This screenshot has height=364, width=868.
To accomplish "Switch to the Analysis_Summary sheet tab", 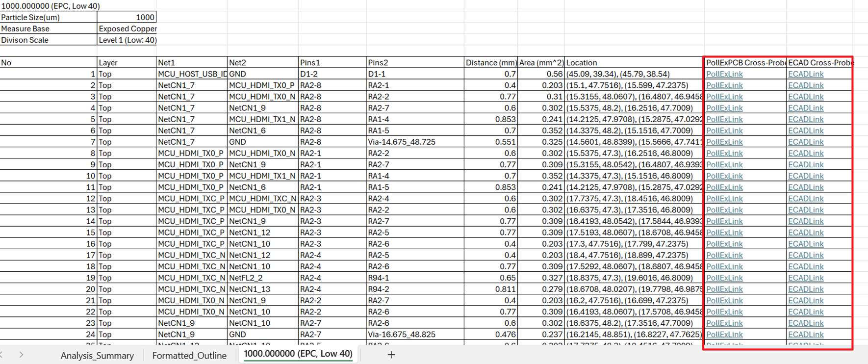I will [x=97, y=355].
